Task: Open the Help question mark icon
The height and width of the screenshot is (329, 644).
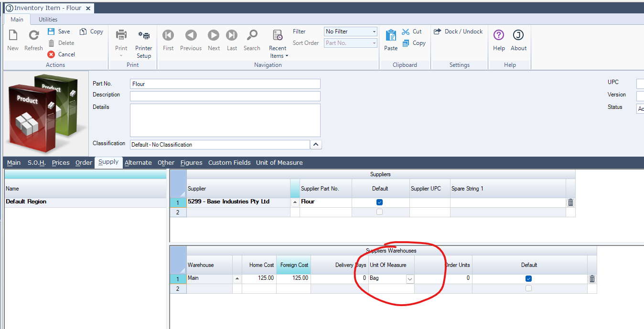Action: (499, 36)
